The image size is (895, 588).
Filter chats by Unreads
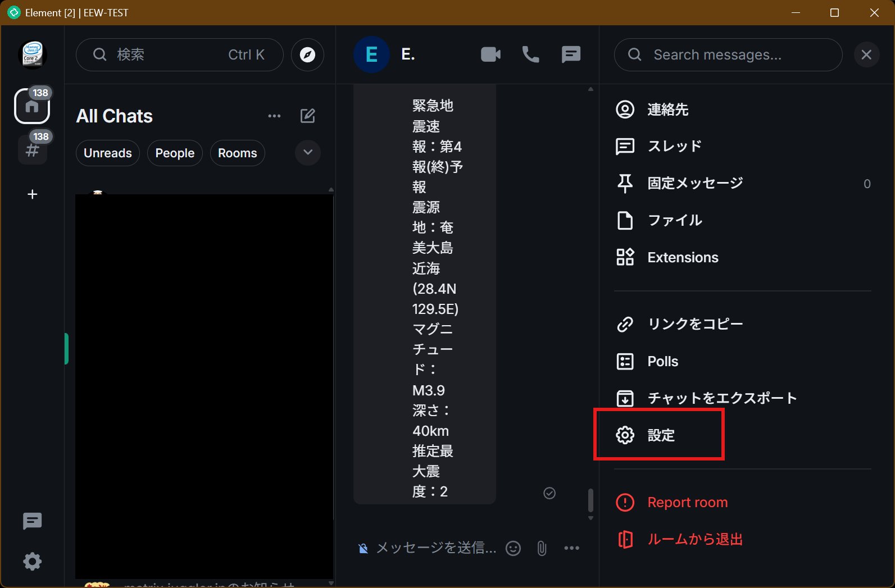click(x=108, y=153)
